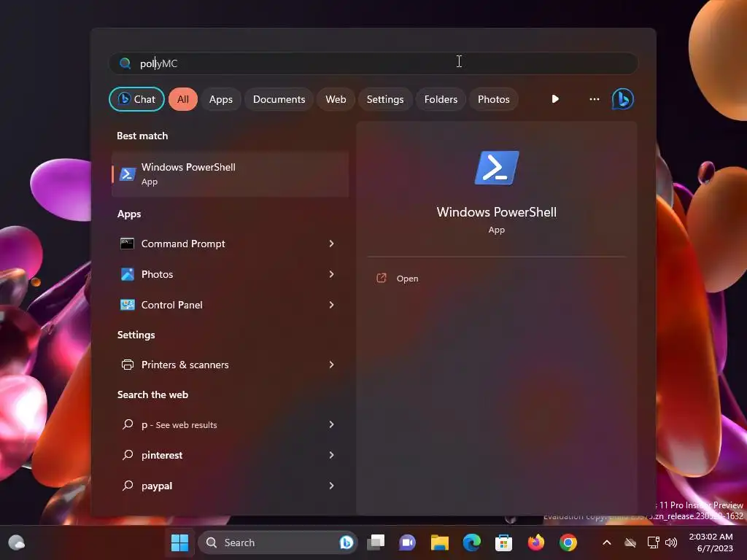Open the Windows Start button on taskbar
The height and width of the screenshot is (560, 747).
click(179, 542)
